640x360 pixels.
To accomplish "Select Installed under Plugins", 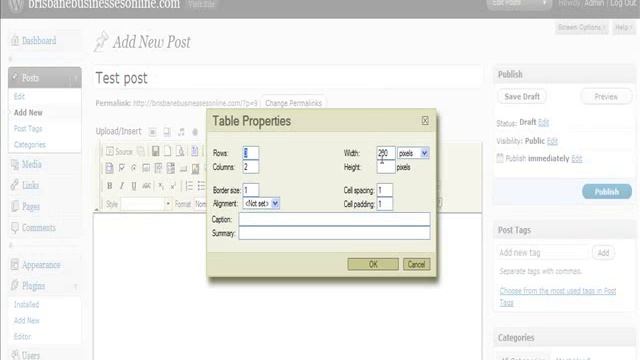I will coord(27,304).
